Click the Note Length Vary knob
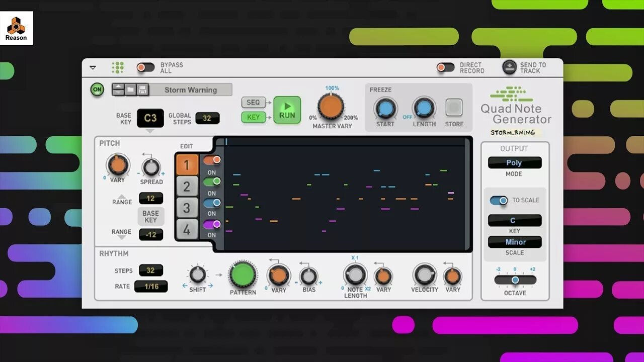The image size is (644, 362). tap(383, 276)
